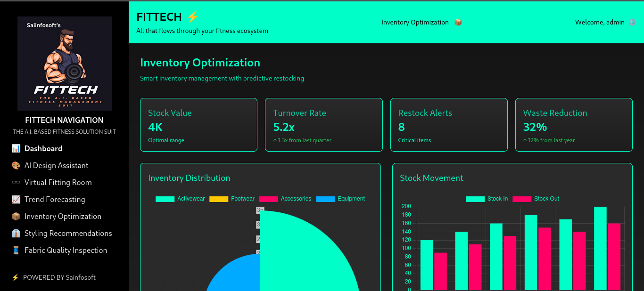The height and width of the screenshot is (291, 644).
Task: Open the Turnover Rate stat card
Action: pyautogui.click(x=323, y=125)
